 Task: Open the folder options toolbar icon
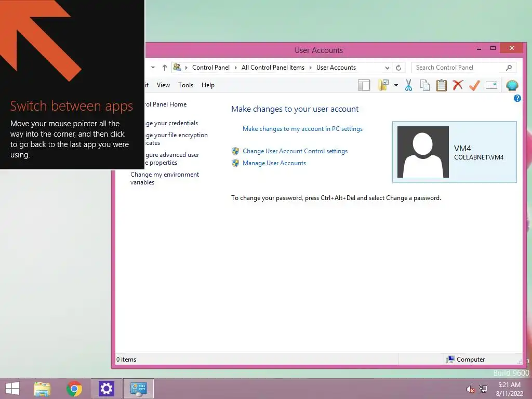(383, 85)
